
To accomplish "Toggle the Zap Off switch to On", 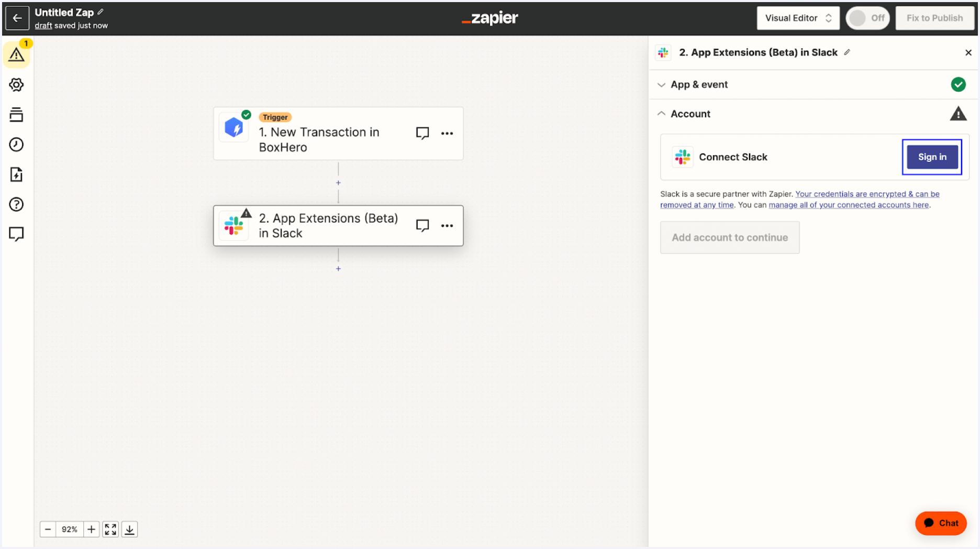I will (867, 17).
